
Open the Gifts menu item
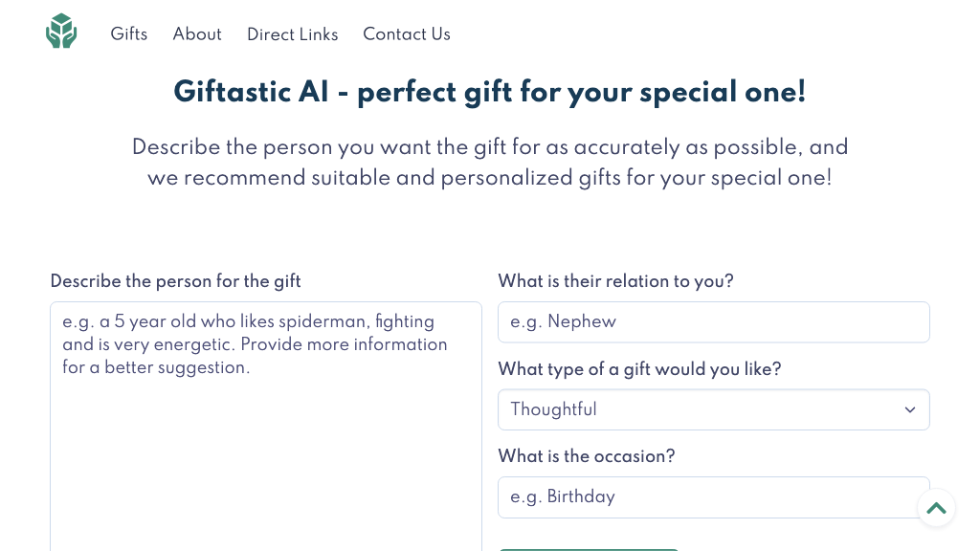(129, 34)
